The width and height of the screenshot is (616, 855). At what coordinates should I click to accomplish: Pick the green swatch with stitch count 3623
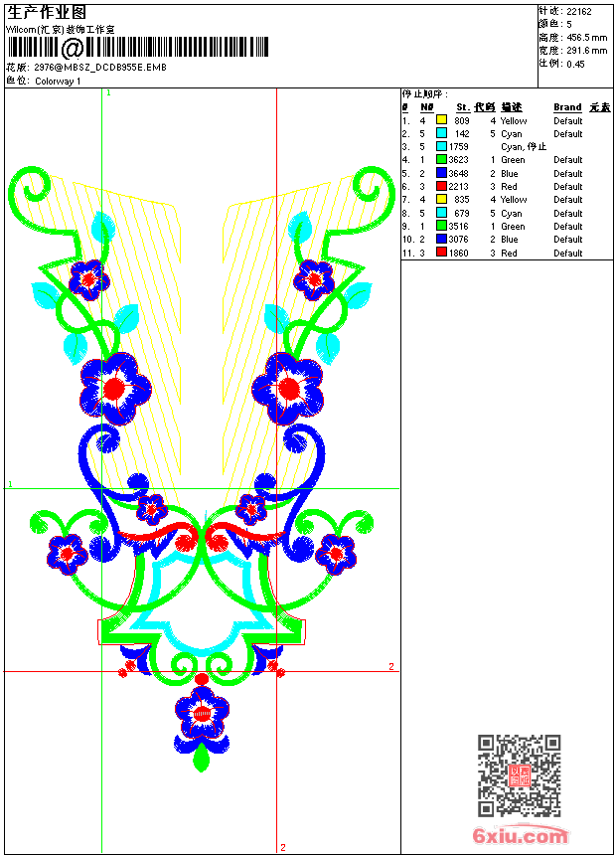441,160
